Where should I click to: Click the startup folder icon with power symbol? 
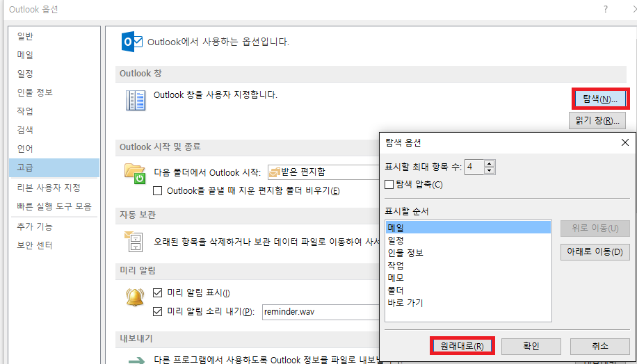point(135,174)
